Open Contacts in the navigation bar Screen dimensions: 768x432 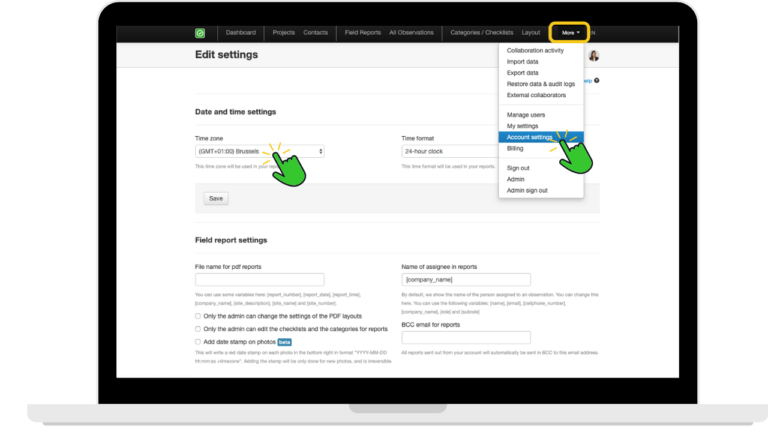point(315,33)
